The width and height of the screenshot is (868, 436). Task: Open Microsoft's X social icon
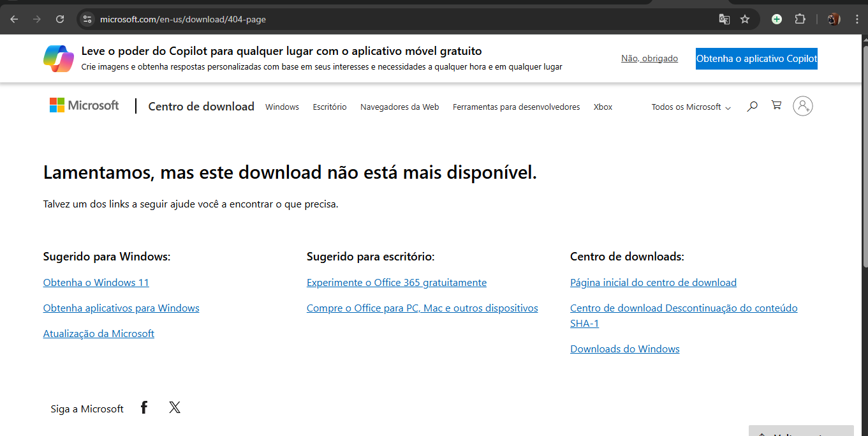coord(175,407)
